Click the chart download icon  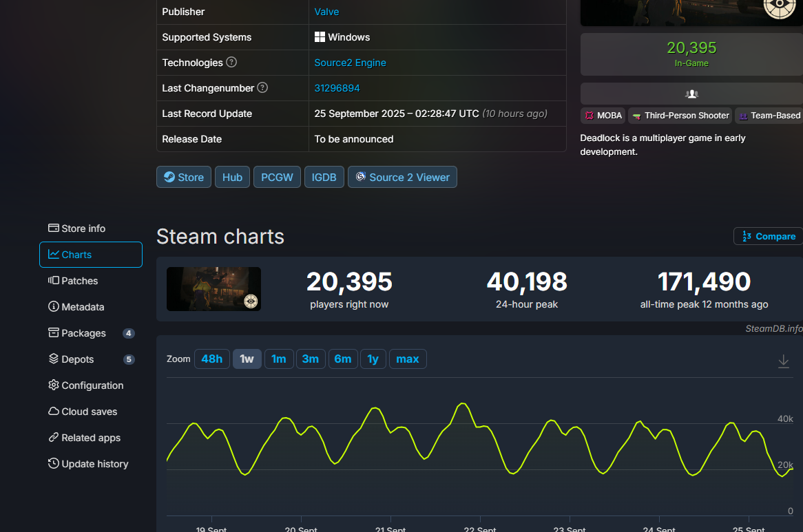pos(783,361)
